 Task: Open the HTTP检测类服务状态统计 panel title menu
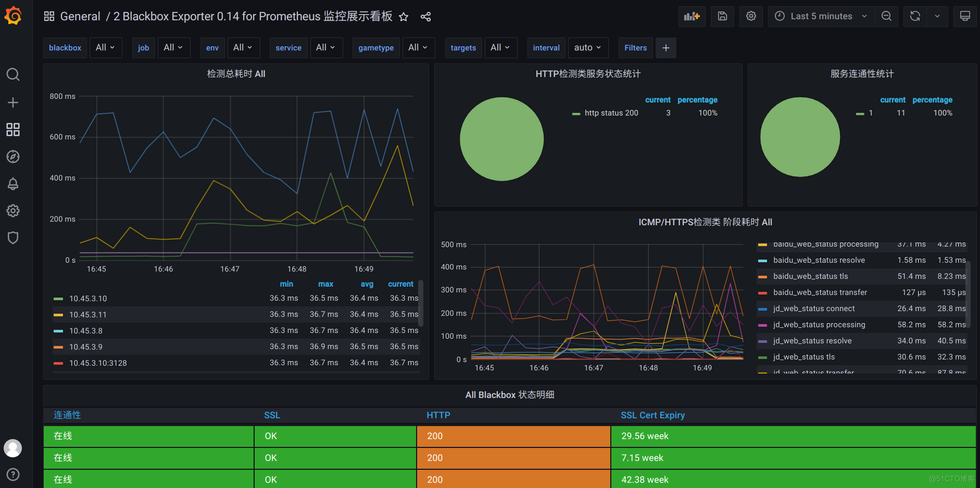588,74
